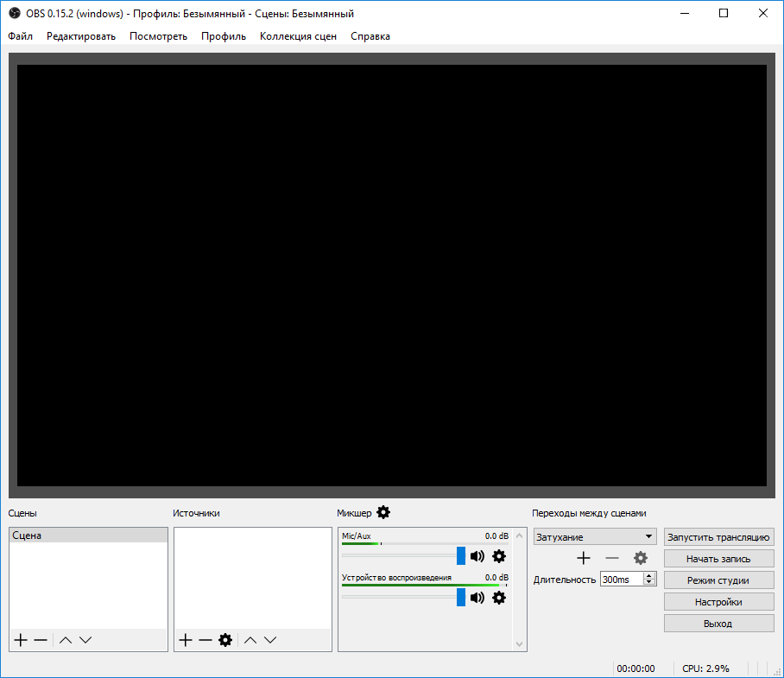Move source up with arrow icon
The height and width of the screenshot is (678, 784).
(250, 640)
